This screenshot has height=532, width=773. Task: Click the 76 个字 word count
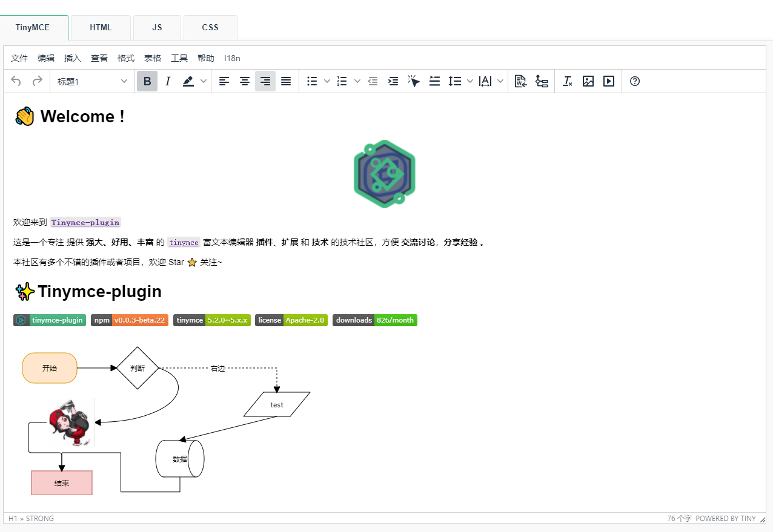(679, 519)
